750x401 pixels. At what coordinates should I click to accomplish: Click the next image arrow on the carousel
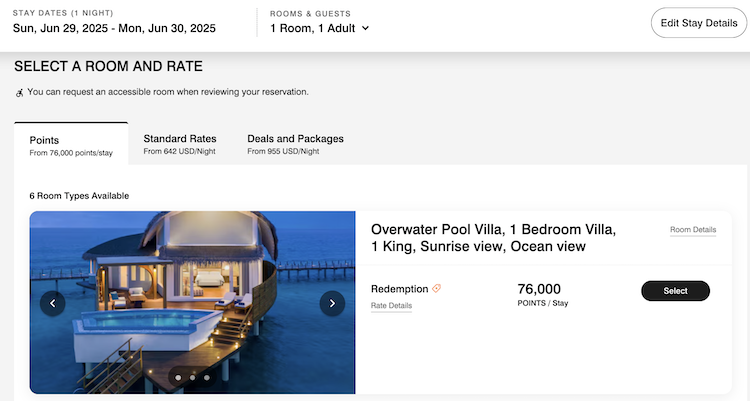pyautogui.click(x=331, y=303)
